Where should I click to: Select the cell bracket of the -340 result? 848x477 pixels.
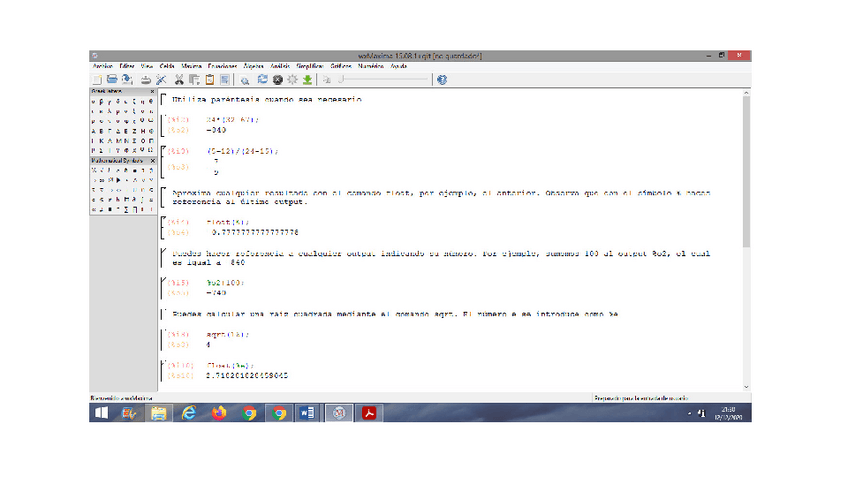pyautogui.click(x=163, y=125)
